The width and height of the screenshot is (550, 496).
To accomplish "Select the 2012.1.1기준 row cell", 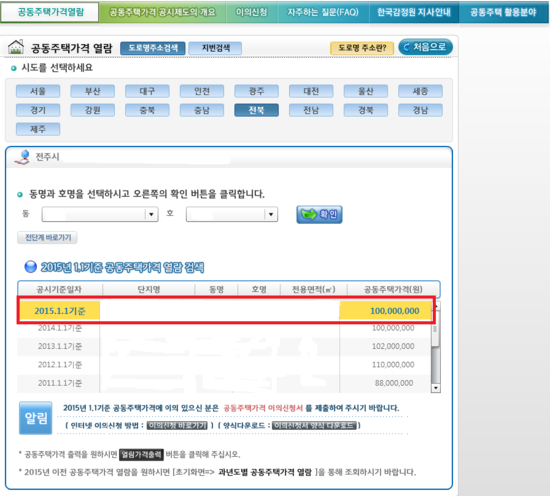I will [x=60, y=365].
